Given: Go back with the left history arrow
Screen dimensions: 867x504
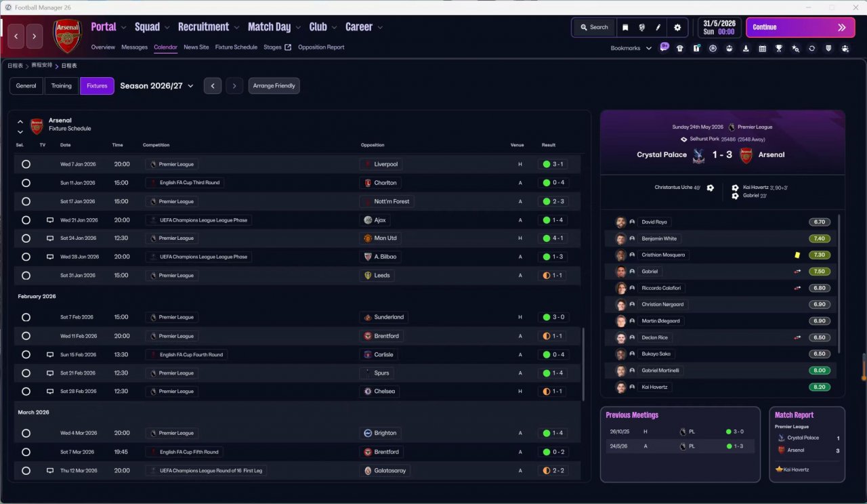Looking at the screenshot, I should tap(16, 36).
